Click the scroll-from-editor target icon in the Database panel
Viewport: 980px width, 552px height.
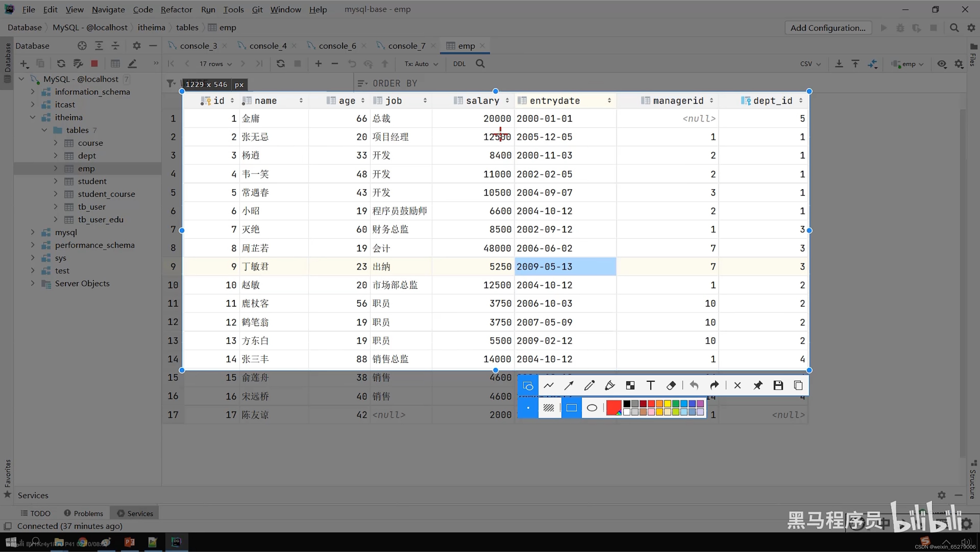pos(82,46)
